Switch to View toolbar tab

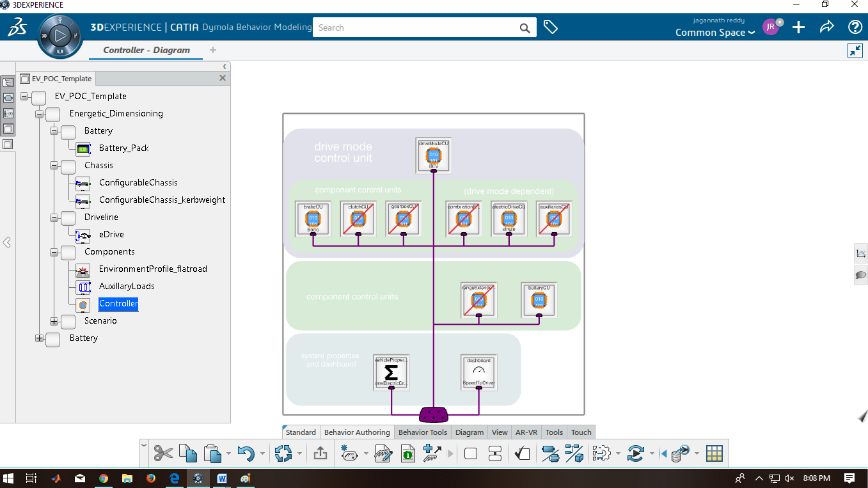(x=500, y=432)
